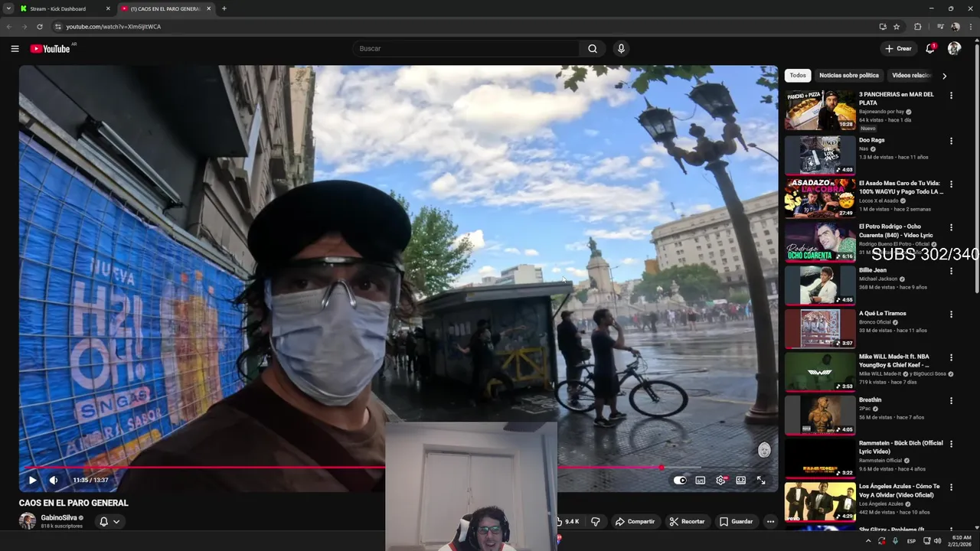This screenshot has height=551, width=980.
Task: Open options for A Qué Le Tiramos
Action: pyautogui.click(x=951, y=314)
